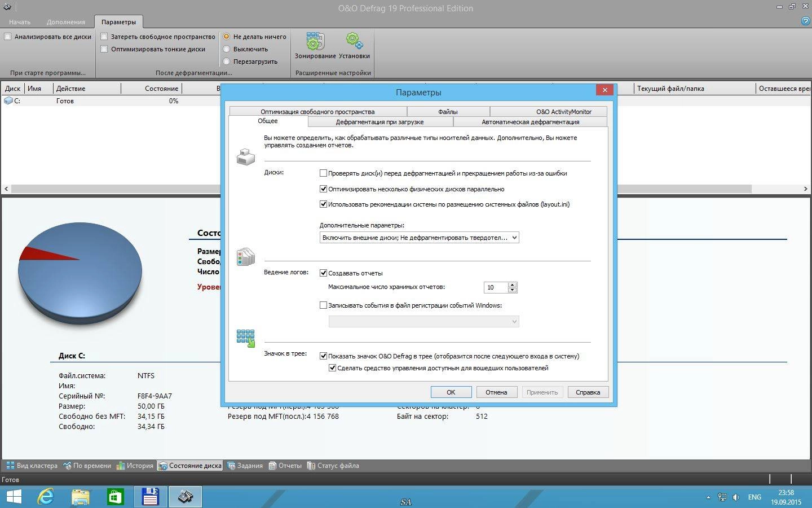Click the max reports number field

tap(496, 287)
